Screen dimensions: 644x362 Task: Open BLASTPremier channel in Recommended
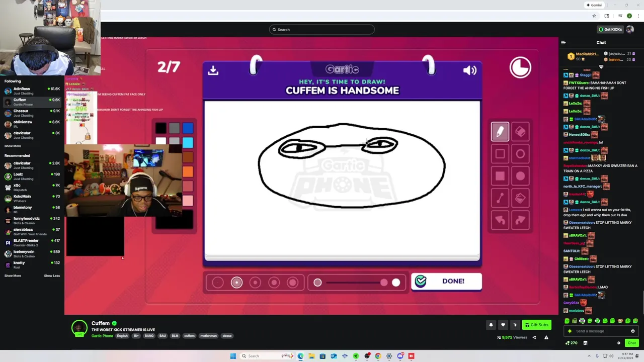point(32,242)
